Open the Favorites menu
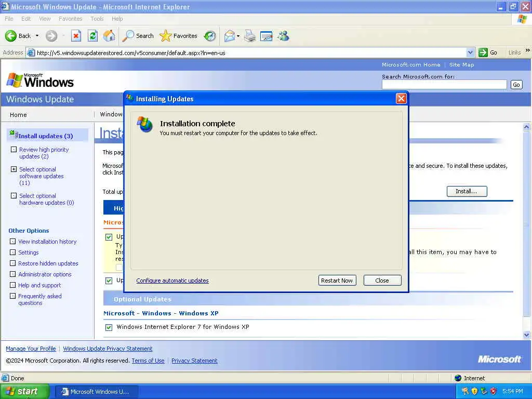Viewport: 532px width, 399px height. tap(70, 19)
